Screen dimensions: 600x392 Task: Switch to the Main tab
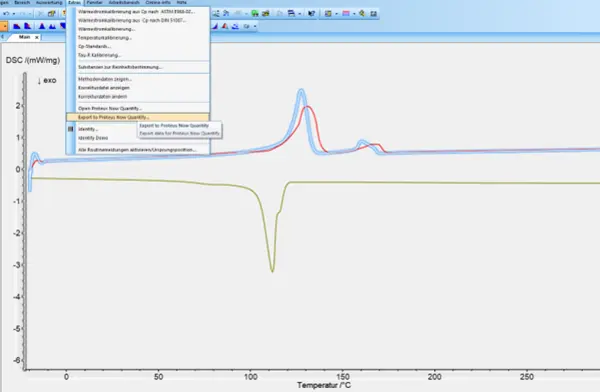(24, 37)
